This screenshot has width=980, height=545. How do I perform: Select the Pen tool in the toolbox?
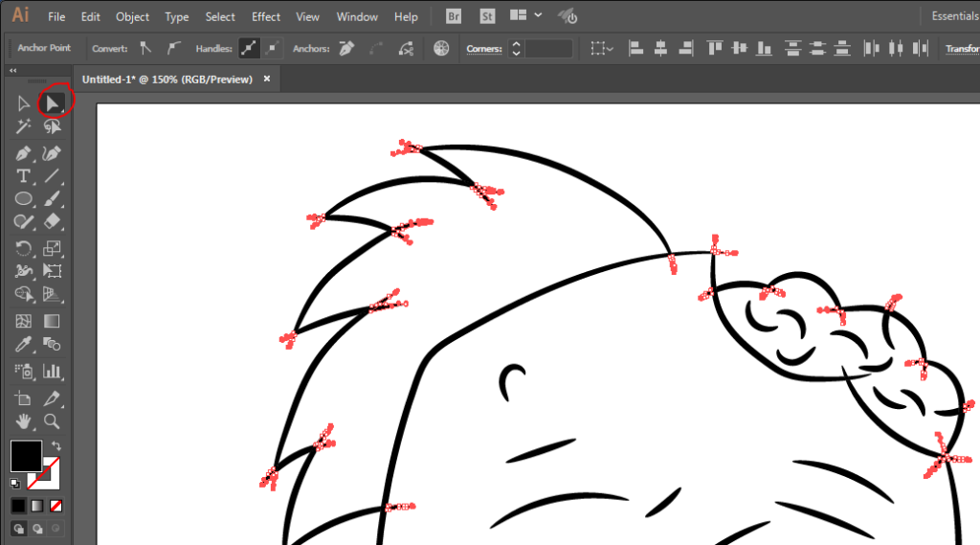coord(24,153)
